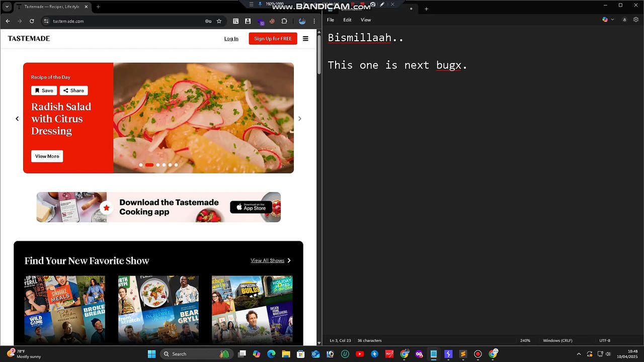Image resolution: width=644 pixels, height=362 pixels.
Task: Open the Windows Start menu
Action: (151, 354)
